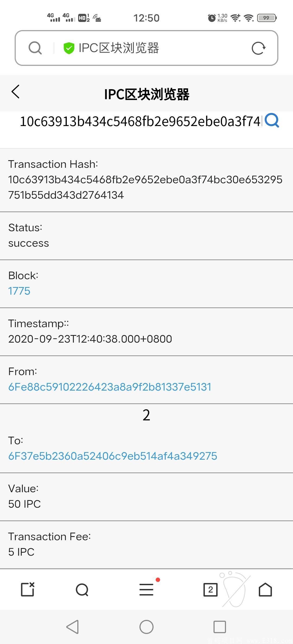Open block 1775 link

[19, 291]
